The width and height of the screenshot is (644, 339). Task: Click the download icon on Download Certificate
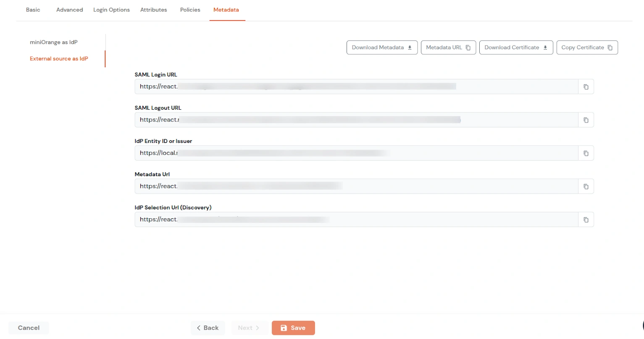545,47
